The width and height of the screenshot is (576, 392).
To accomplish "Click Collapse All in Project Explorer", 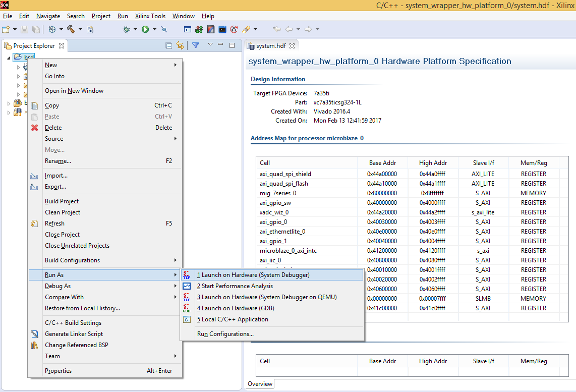I will [169, 46].
